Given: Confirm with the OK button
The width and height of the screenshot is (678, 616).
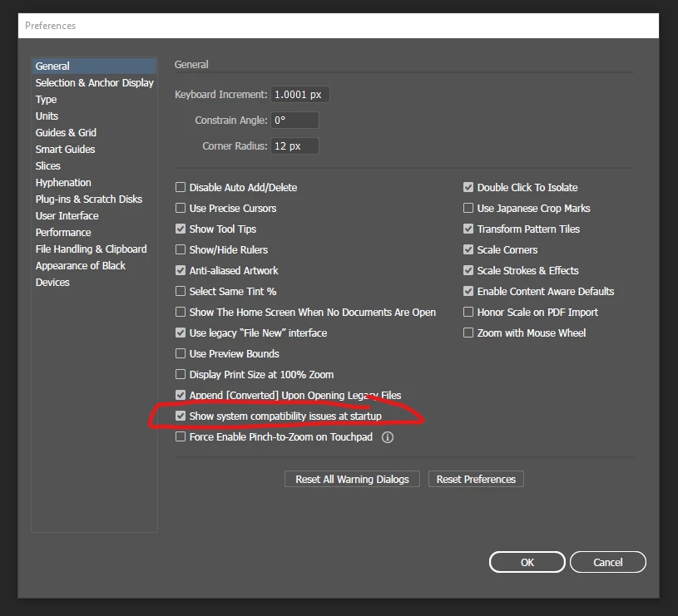Looking at the screenshot, I should pos(527,562).
